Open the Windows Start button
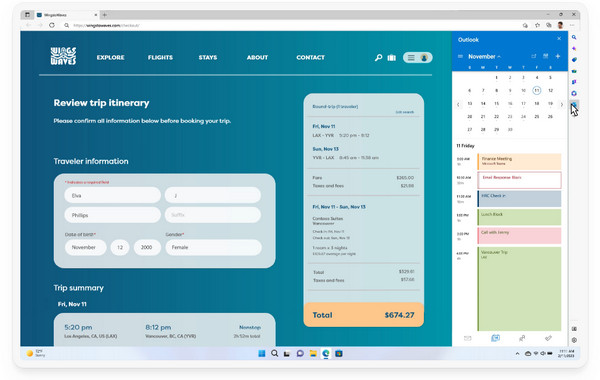 262,353
